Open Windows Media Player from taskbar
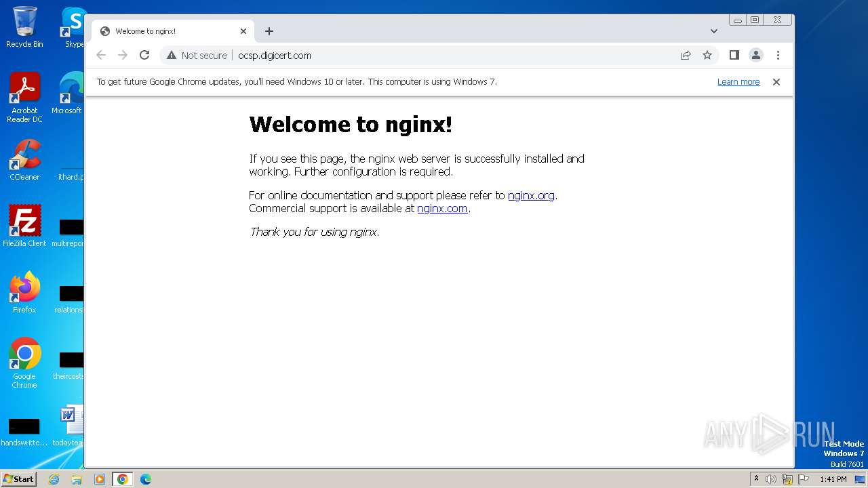 pos(100,479)
